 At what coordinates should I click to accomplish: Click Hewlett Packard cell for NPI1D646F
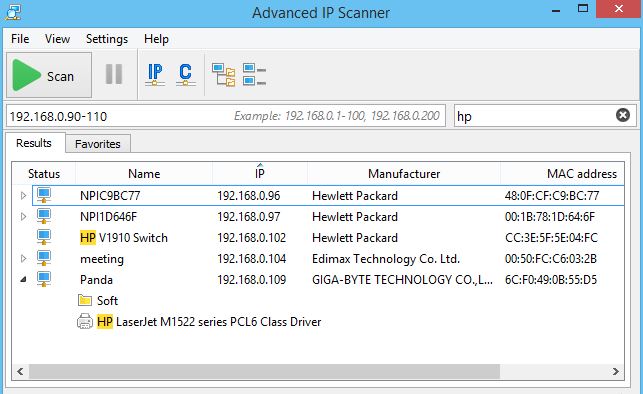pyautogui.click(x=355, y=216)
